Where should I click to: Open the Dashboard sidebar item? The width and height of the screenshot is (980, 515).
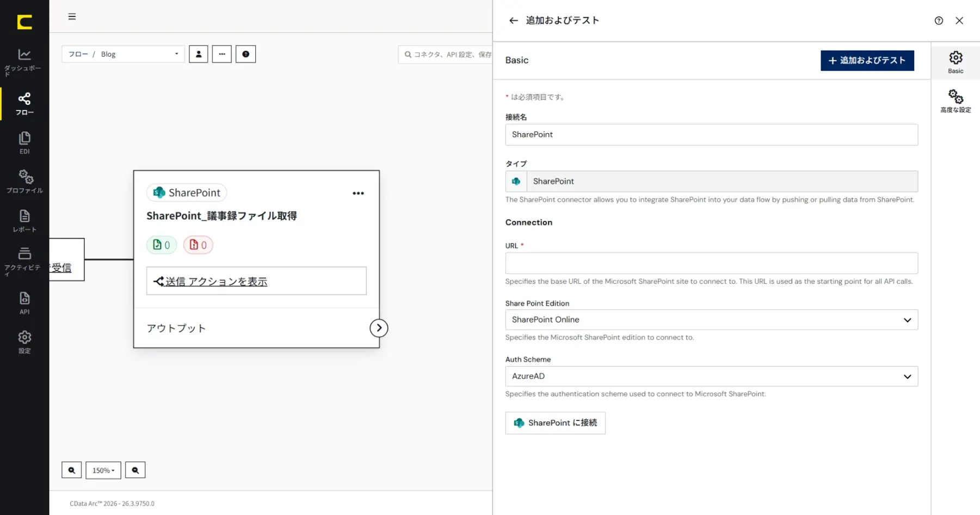pos(24,62)
